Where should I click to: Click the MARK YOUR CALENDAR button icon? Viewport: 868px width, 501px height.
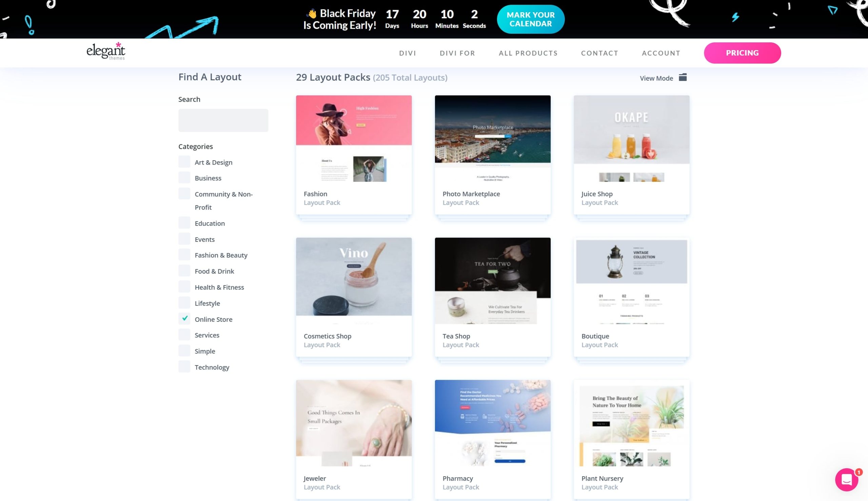[x=530, y=19]
